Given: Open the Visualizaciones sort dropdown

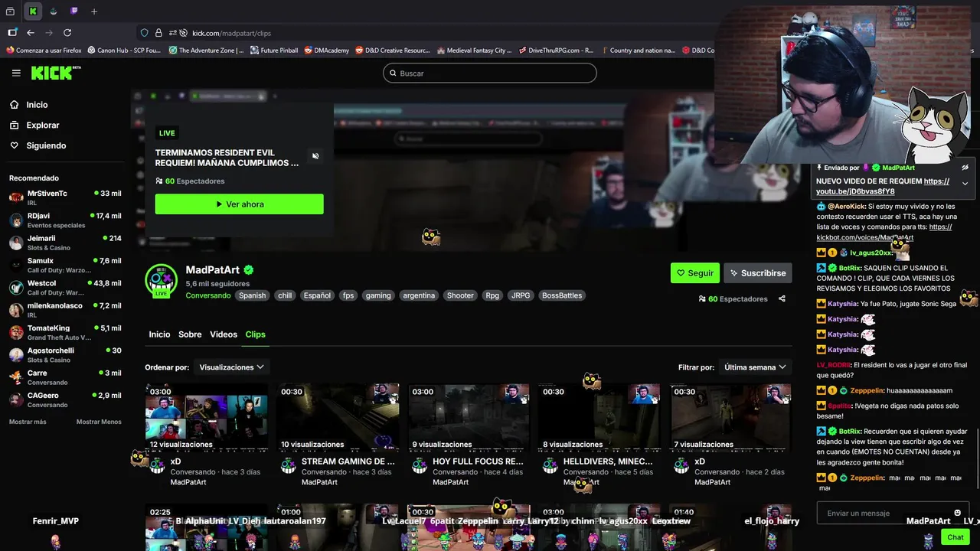Looking at the screenshot, I should (231, 367).
